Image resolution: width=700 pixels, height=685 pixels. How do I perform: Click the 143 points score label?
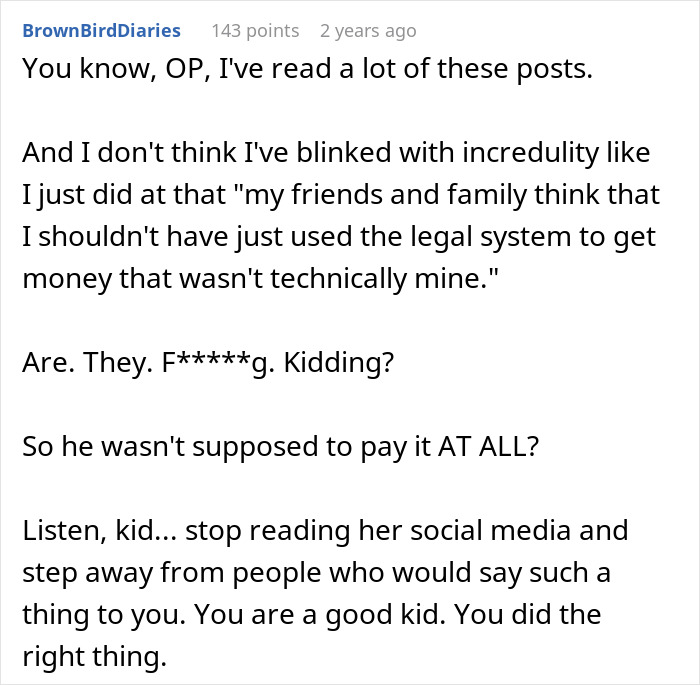[255, 31]
